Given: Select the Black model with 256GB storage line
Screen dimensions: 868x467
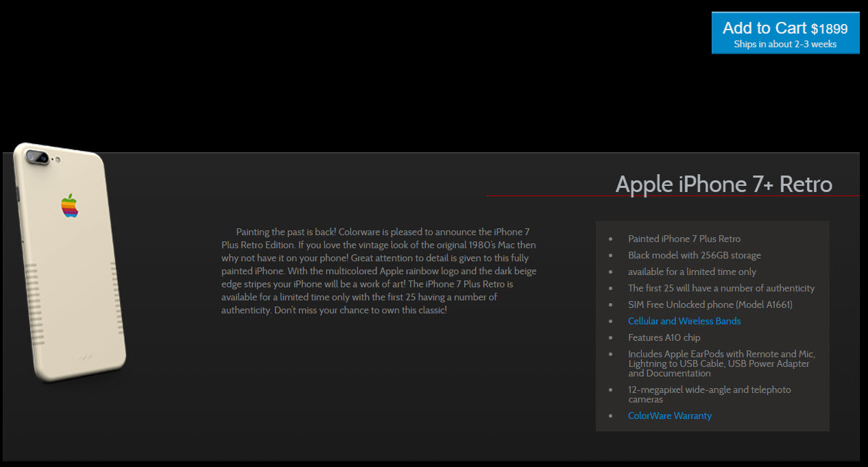Looking at the screenshot, I should click(694, 255).
